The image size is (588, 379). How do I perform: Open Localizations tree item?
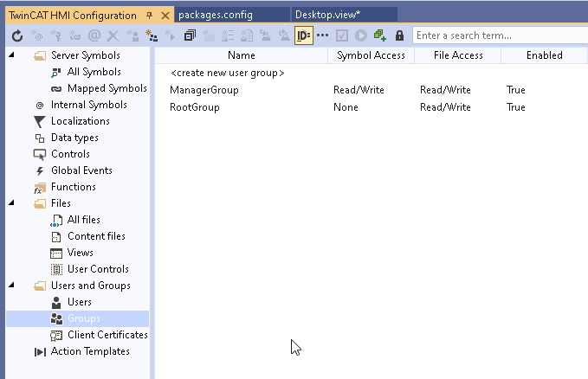pos(81,121)
